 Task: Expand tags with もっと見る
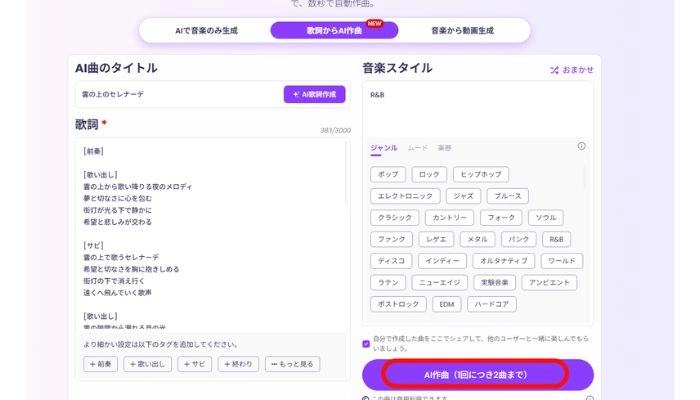(x=292, y=364)
